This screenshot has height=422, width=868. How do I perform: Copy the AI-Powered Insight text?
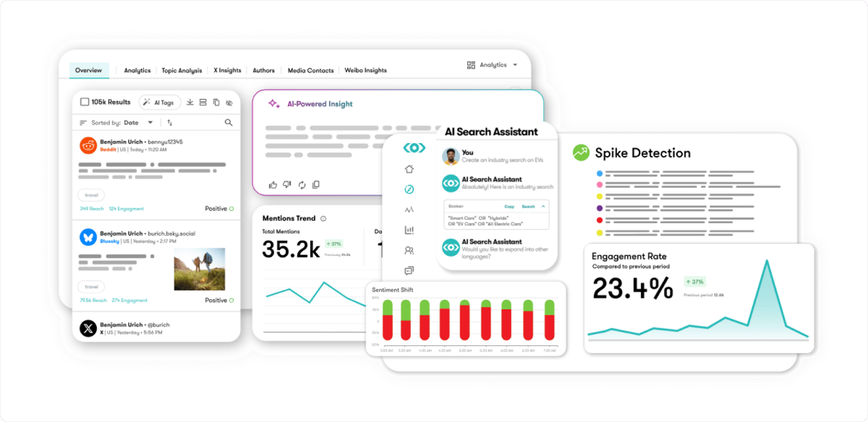[x=316, y=185]
